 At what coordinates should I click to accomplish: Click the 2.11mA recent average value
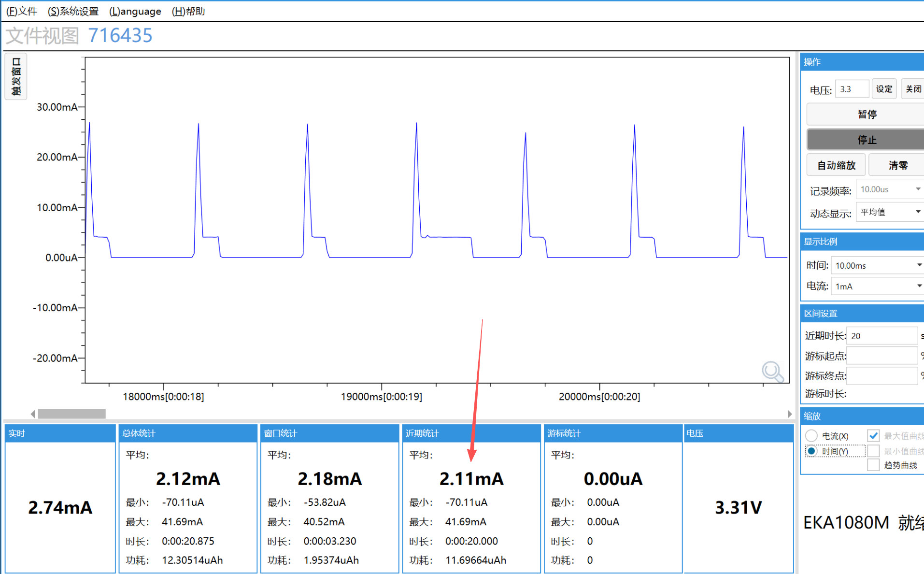tap(471, 479)
